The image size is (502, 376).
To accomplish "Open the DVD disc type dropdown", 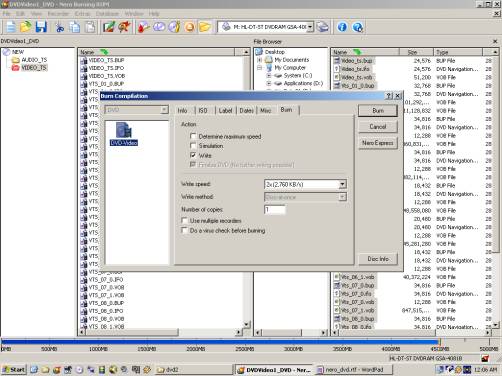I will 164,110.
